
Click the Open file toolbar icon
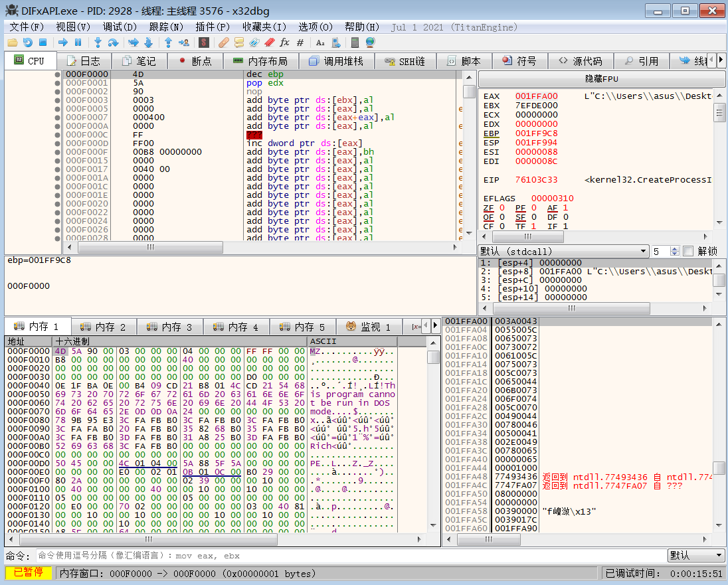click(13, 42)
